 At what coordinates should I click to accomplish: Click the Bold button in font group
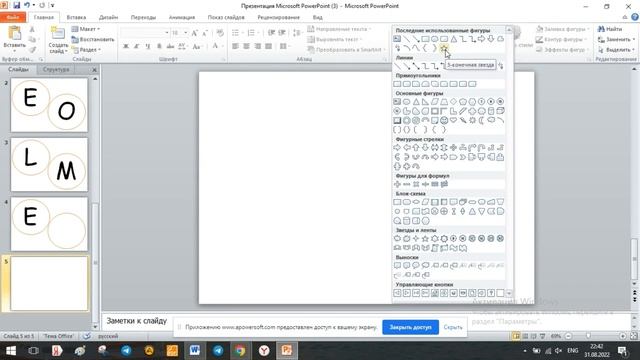tap(126, 46)
